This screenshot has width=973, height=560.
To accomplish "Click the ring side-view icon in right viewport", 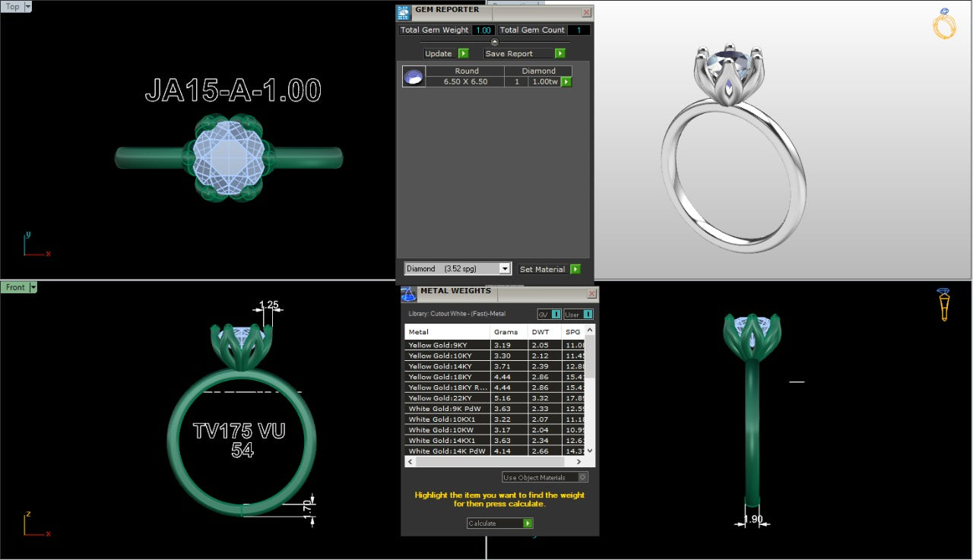I will (943, 304).
